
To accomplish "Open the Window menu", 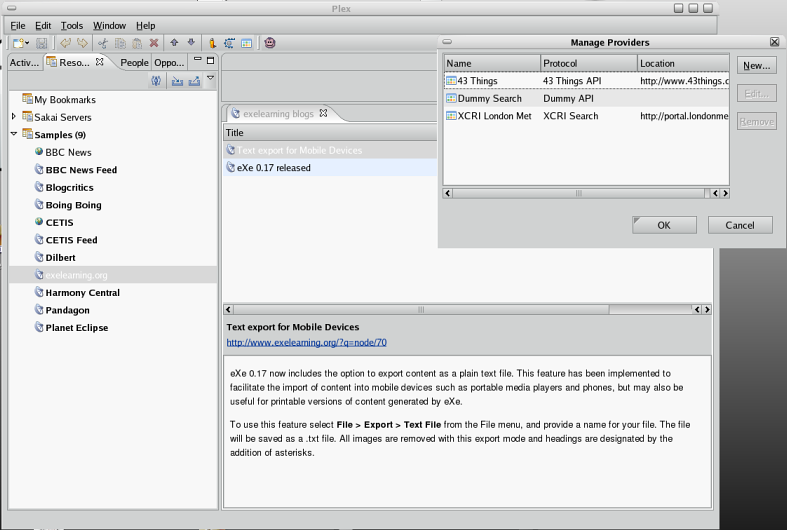I will click(x=109, y=26).
